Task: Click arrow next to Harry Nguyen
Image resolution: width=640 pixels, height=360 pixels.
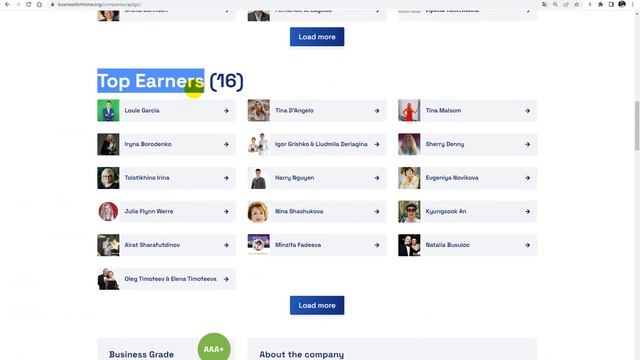Action: tap(377, 178)
